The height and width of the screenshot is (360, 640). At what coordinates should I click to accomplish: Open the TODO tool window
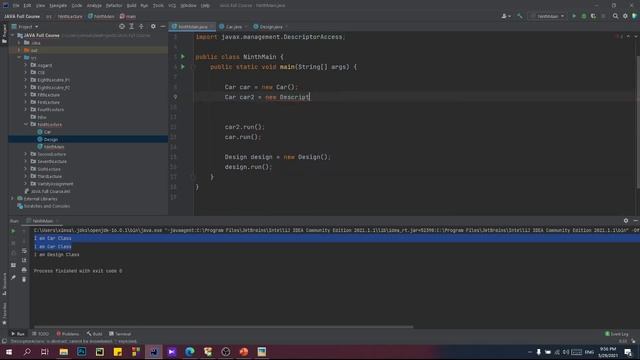click(40, 334)
